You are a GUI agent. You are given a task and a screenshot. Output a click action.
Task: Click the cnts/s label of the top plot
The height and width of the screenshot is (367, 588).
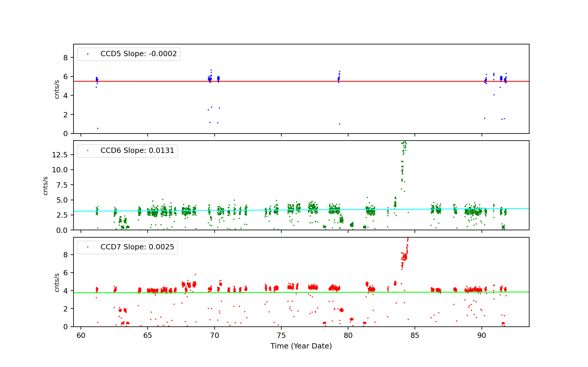(x=57, y=89)
